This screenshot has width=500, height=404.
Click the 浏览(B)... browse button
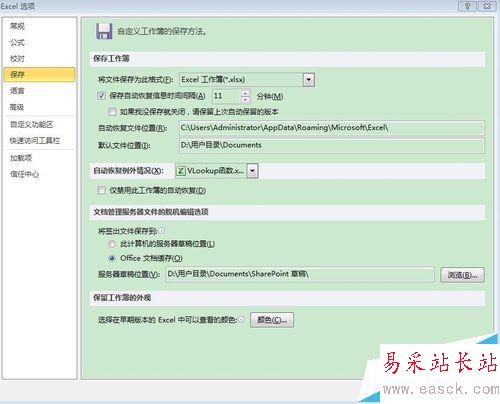tap(462, 275)
